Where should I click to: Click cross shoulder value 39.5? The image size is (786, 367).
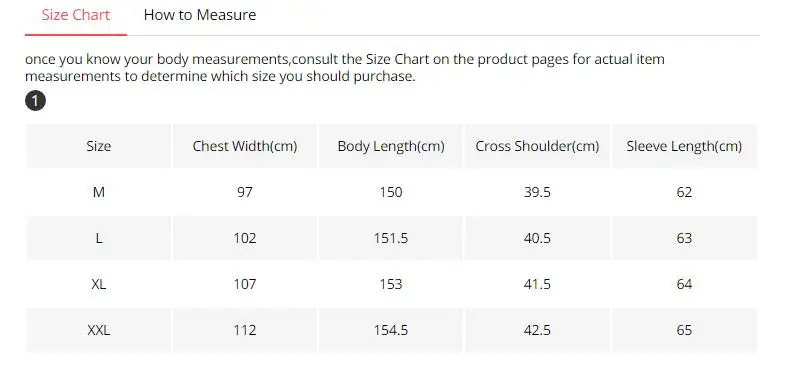(537, 192)
